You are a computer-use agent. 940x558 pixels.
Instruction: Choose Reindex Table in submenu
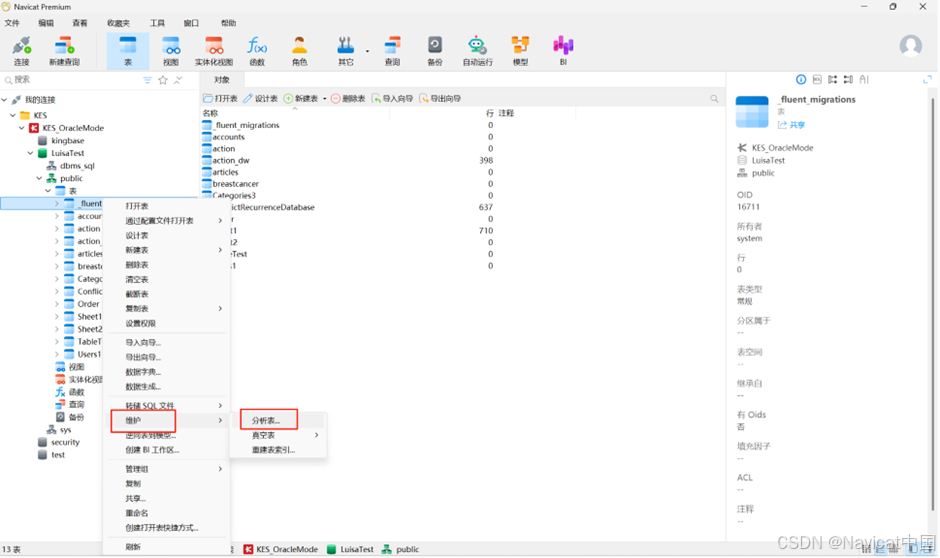pyautogui.click(x=278, y=450)
